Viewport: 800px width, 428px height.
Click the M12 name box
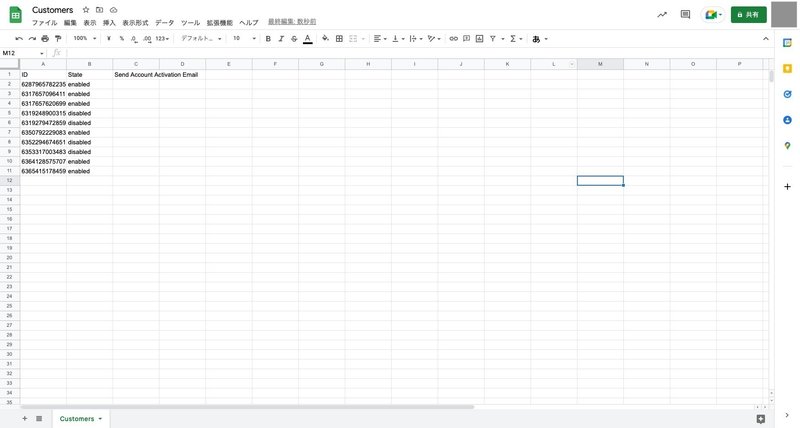coord(23,53)
